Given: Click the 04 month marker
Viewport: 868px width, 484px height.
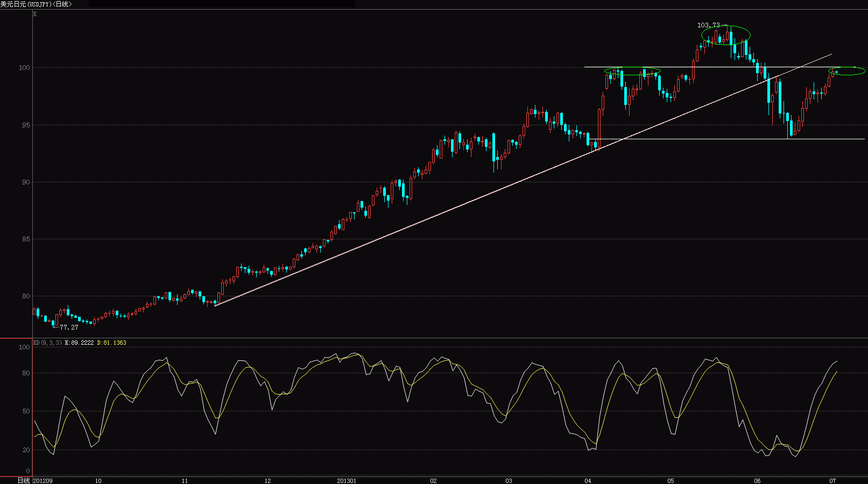Looking at the screenshot, I should click(588, 481).
